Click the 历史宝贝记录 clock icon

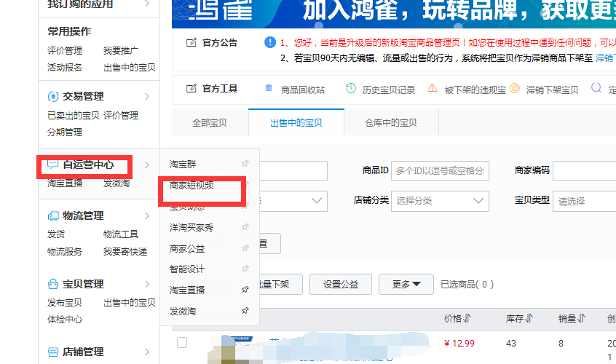tap(350, 88)
